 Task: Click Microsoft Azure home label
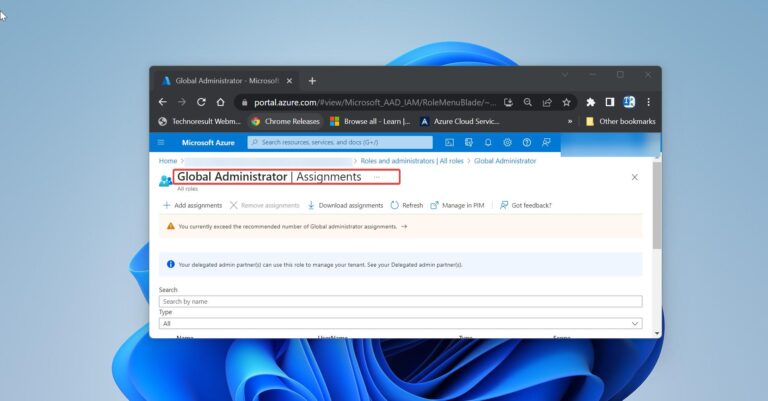pos(208,142)
